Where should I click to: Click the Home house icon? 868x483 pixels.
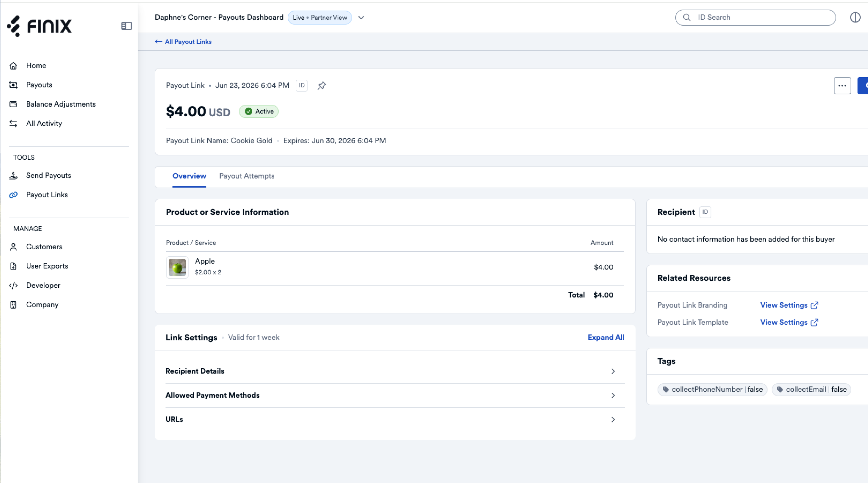coord(13,66)
